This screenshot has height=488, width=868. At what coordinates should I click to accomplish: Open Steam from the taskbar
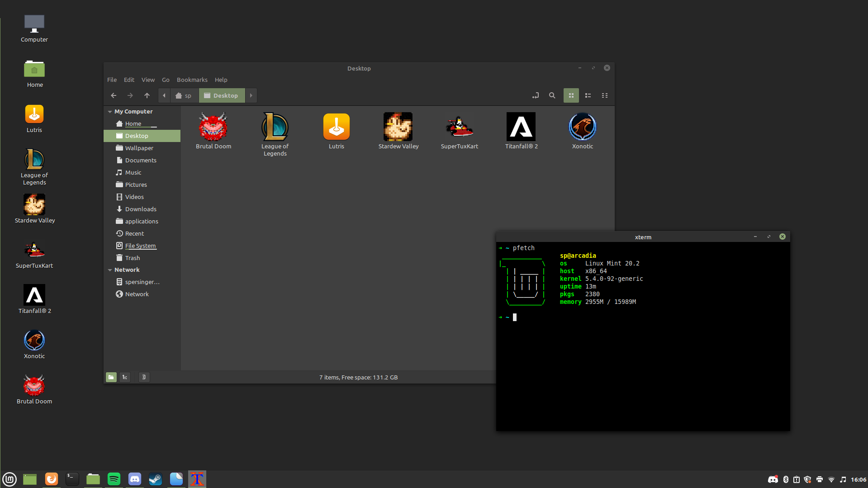coord(156,479)
